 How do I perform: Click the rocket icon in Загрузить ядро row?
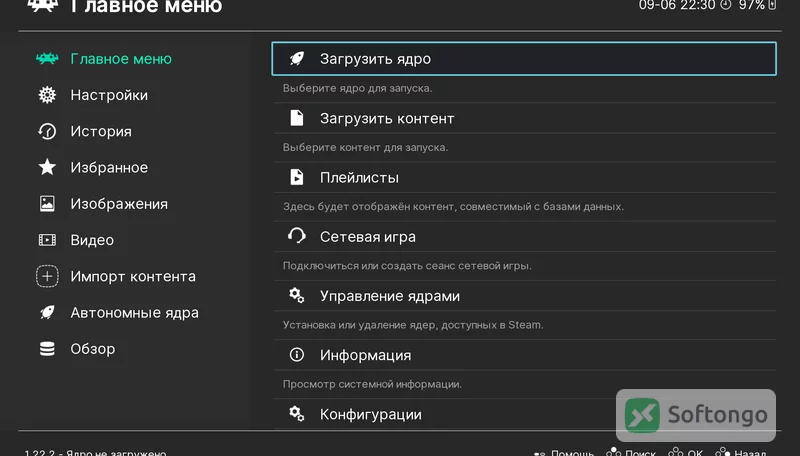pos(296,59)
